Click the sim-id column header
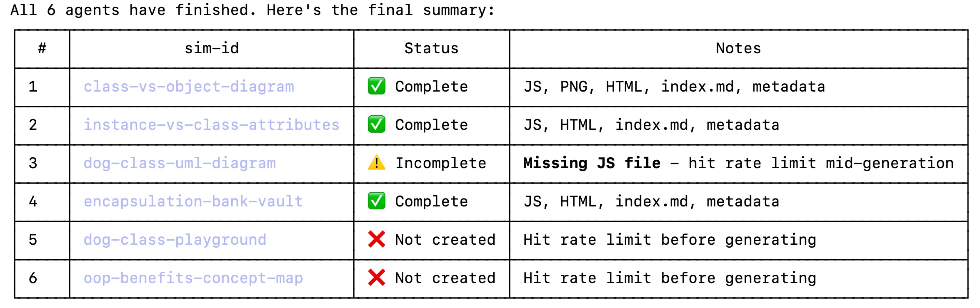The width and height of the screenshot is (980, 308). click(x=212, y=49)
